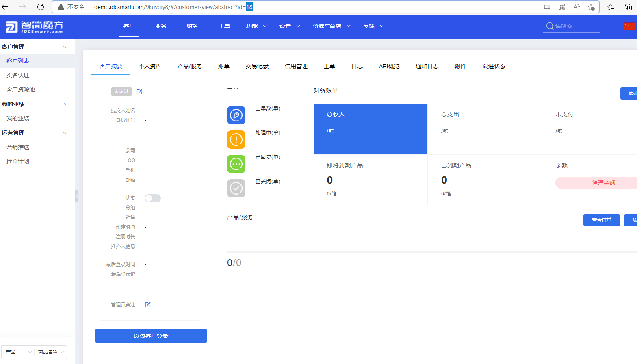This screenshot has height=364, width=637.
Task: Click the not-secure warning icon
Action: pyautogui.click(x=61, y=7)
